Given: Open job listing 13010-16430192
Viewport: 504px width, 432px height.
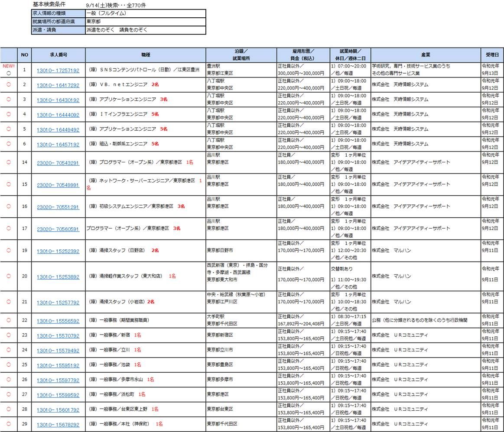Looking at the screenshot, I should point(58,100).
